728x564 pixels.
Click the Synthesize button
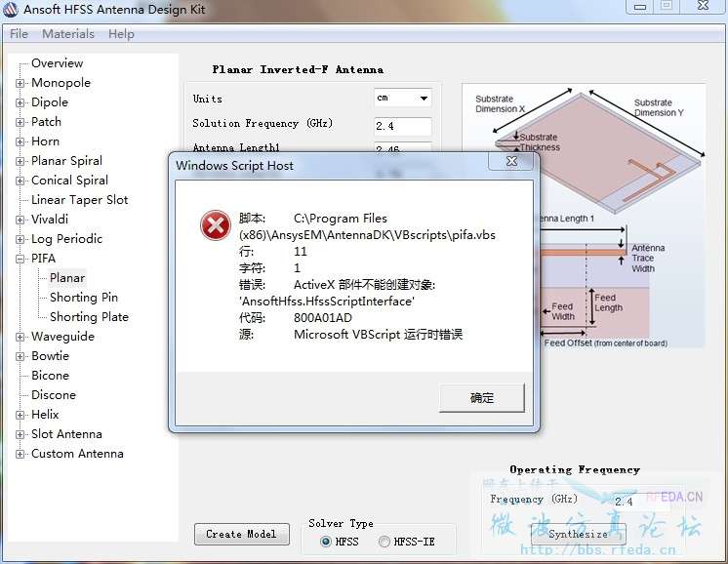click(578, 534)
